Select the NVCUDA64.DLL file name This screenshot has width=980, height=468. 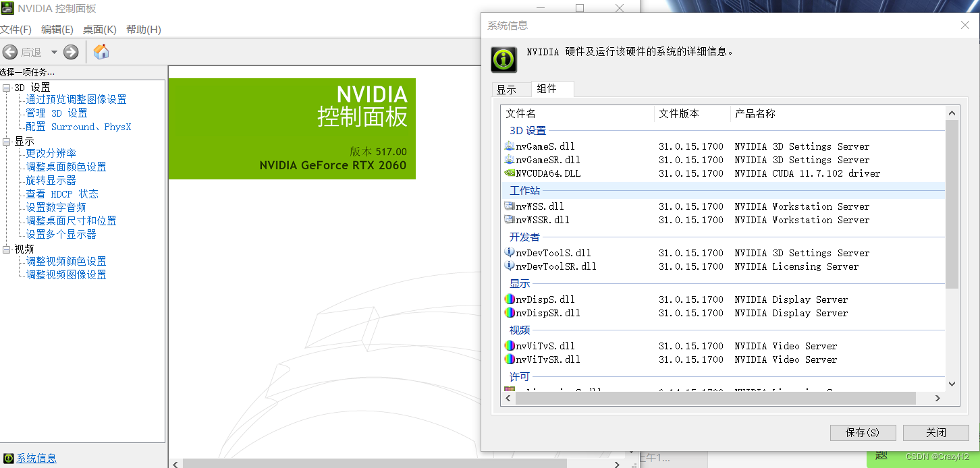point(548,173)
